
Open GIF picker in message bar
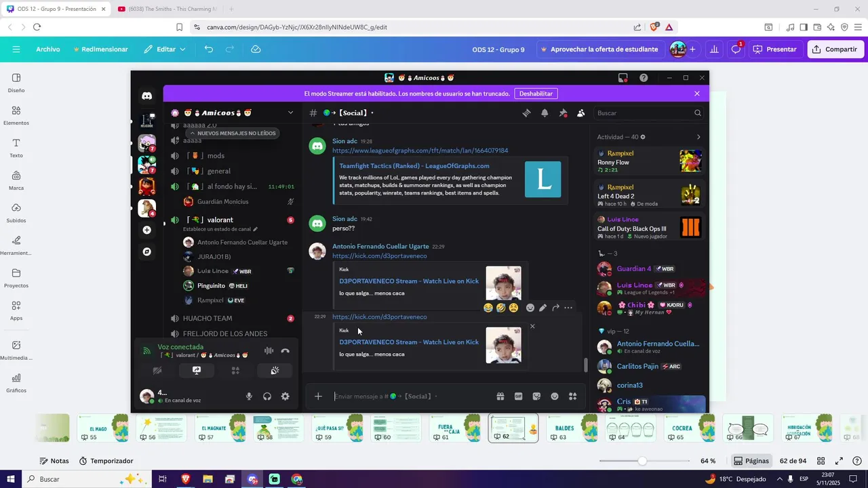[x=519, y=396]
